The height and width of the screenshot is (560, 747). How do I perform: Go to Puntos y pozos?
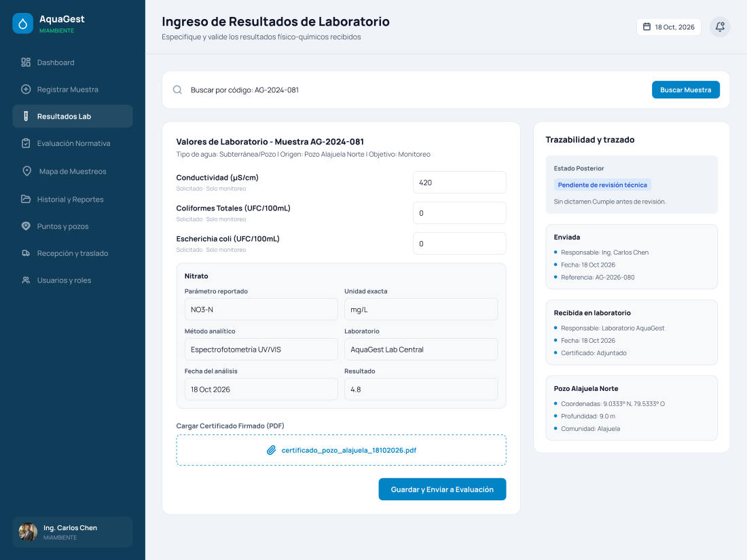pyautogui.click(x=73, y=226)
